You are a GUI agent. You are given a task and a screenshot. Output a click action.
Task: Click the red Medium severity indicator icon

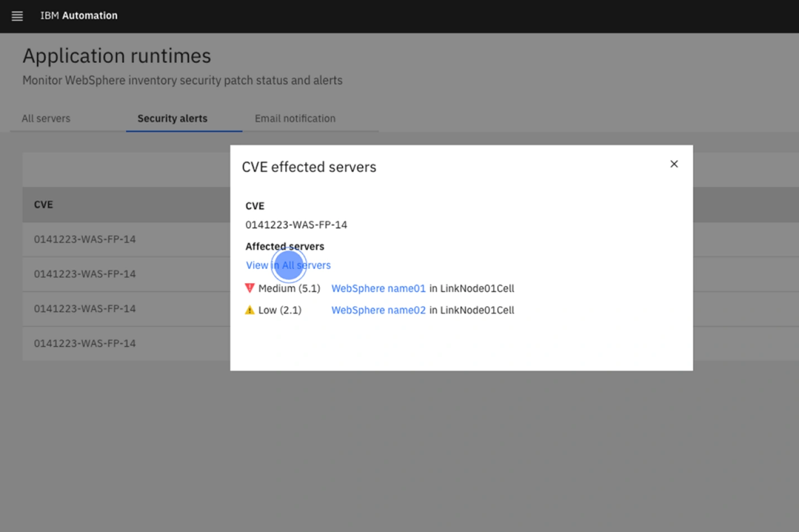[x=250, y=288]
